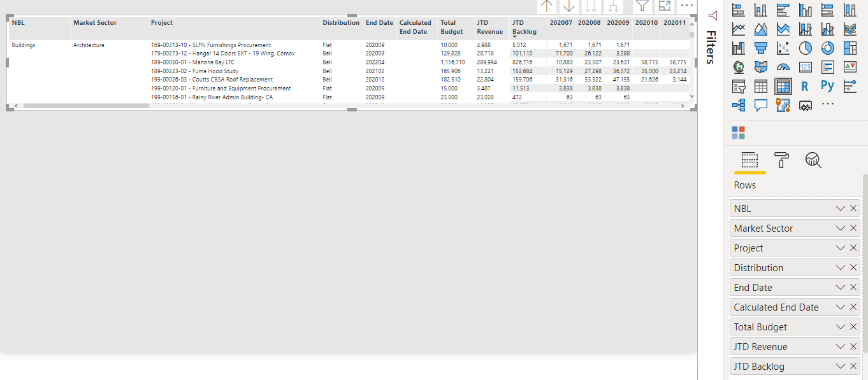868x380 pixels.
Task: Choose the 100% stacked column chart visual
Action: [850, 10]
